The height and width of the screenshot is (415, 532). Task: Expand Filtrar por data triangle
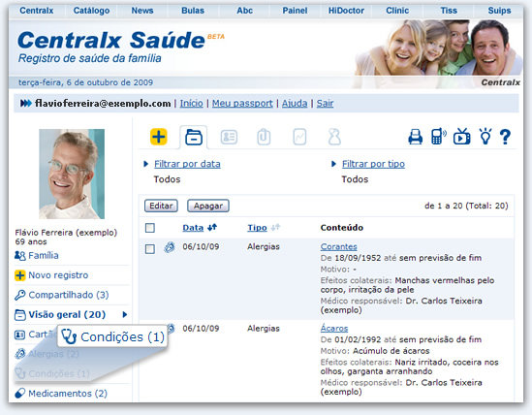(146, 164)
